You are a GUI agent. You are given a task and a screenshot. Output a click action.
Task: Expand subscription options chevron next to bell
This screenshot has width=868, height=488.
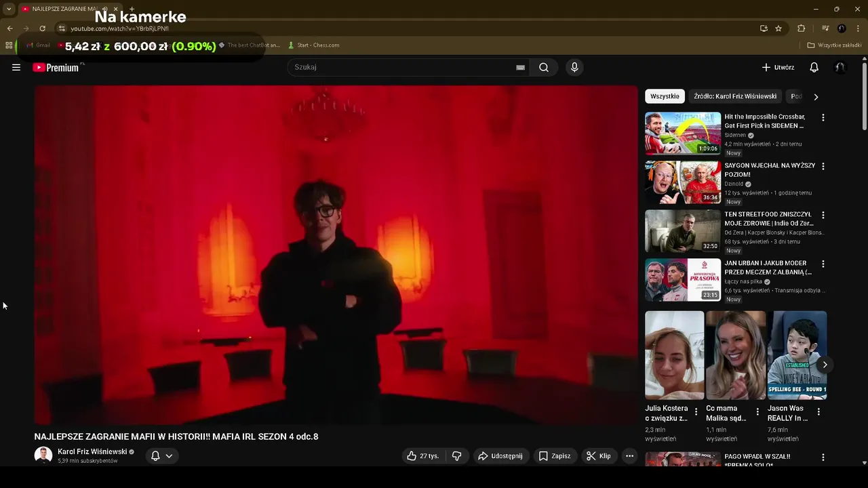click(169, 456)
